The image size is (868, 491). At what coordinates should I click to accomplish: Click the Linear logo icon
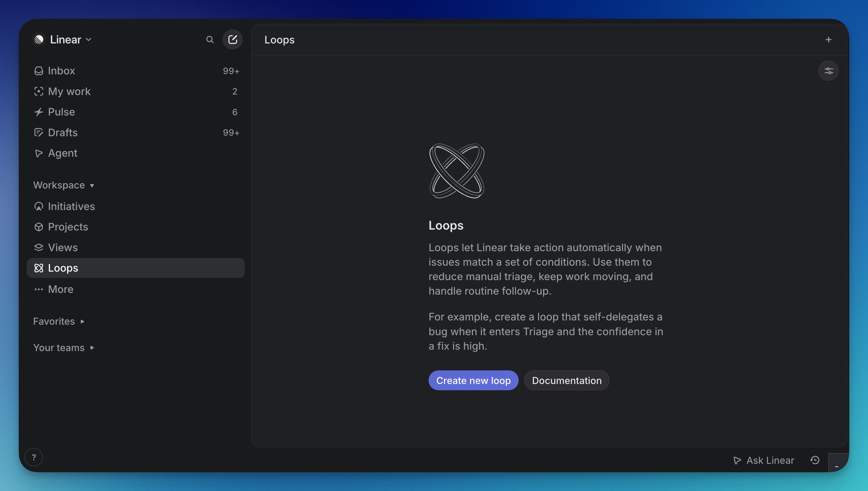pos(39,40)
